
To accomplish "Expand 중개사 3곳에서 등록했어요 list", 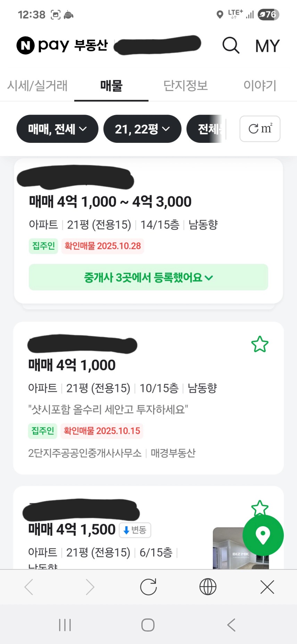I will tap(148, 277).
